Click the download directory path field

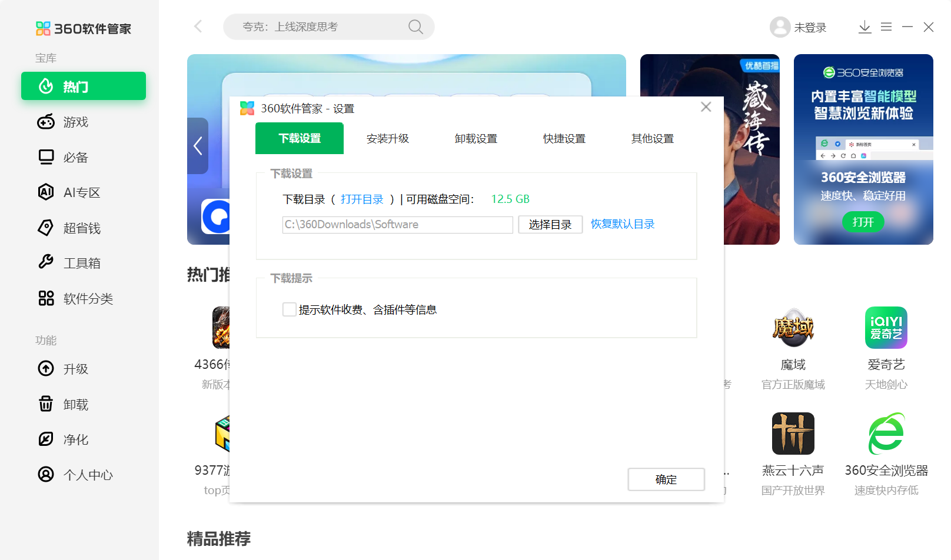pos(398,225)
